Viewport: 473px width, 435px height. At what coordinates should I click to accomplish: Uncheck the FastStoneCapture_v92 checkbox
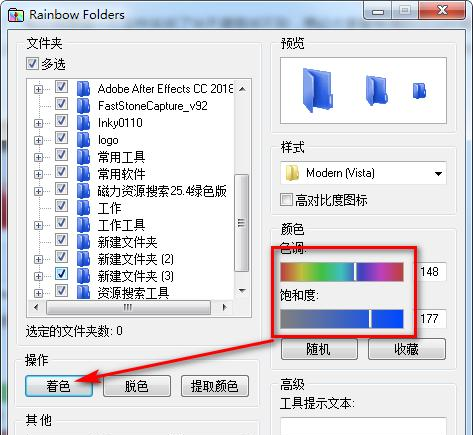click(x=61, y=104)
